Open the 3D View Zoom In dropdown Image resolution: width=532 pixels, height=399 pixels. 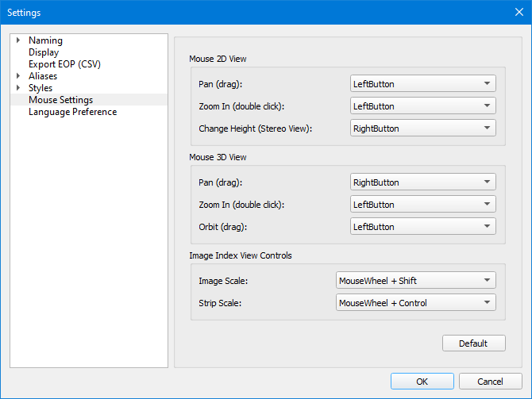[x=422, y=204]
